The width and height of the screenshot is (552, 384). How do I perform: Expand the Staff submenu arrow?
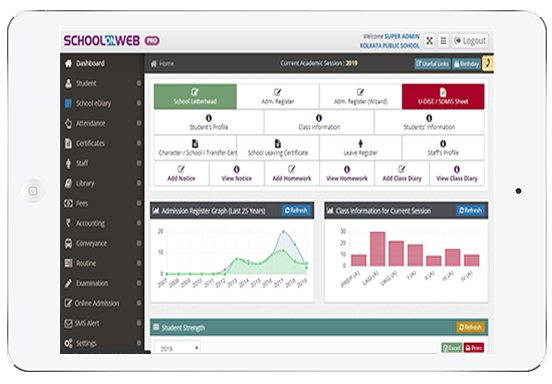[x=139, y=163]
